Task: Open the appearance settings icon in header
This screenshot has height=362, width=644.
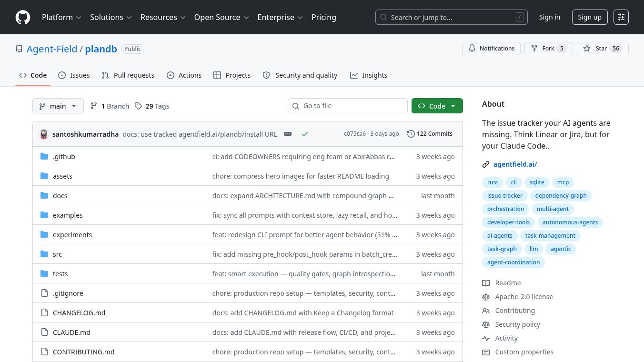Action: [x=621, y=17]
